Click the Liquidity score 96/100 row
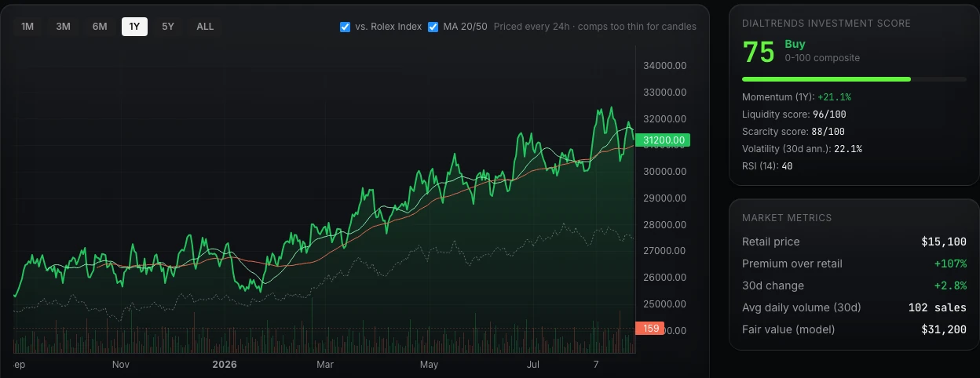The width and height of the screenshot is (980, 378). 854,114
